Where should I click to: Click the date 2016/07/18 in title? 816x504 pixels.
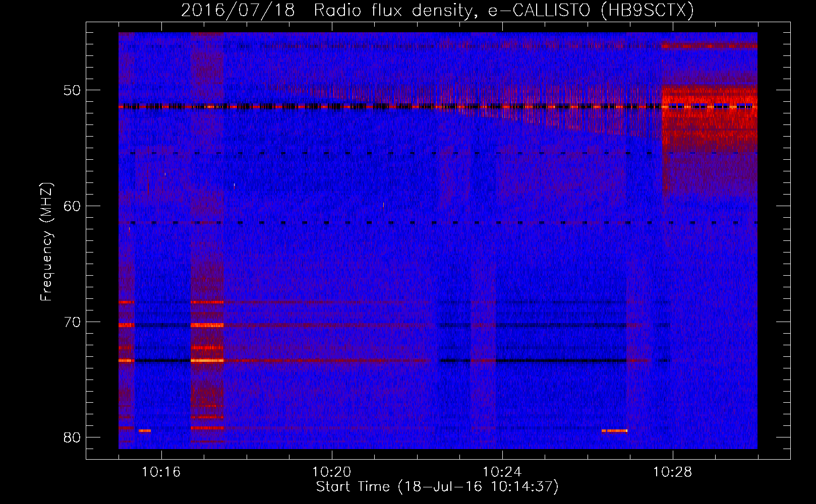(238, 10)
